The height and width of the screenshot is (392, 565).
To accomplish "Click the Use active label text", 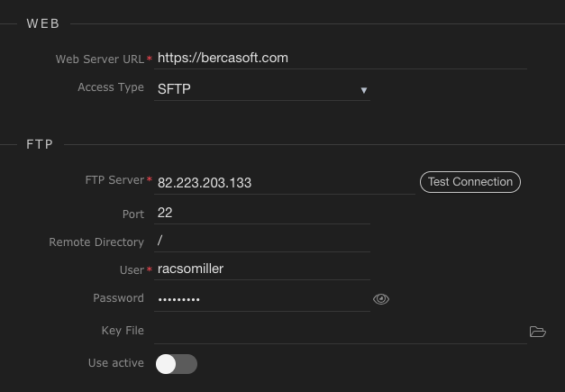I will (x=115, y=363).
